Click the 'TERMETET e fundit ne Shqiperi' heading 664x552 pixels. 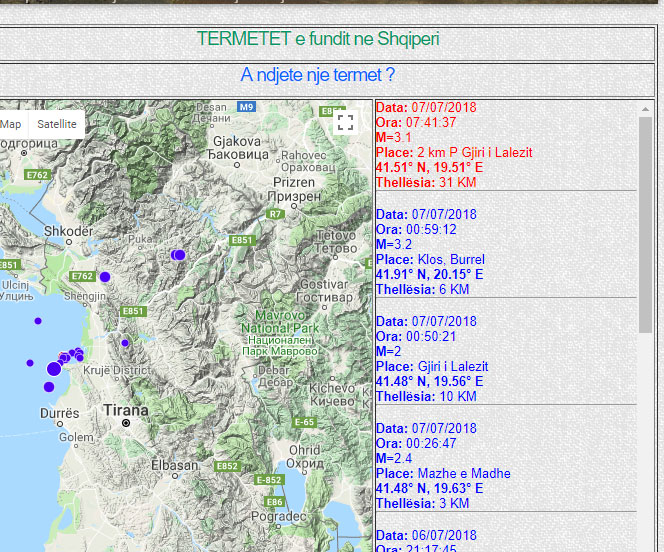coord(318,39)
